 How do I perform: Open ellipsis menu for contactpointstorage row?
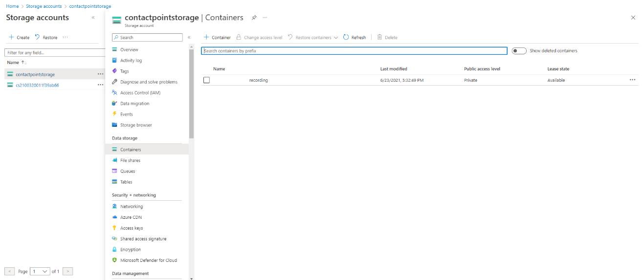tap(100, 74)
